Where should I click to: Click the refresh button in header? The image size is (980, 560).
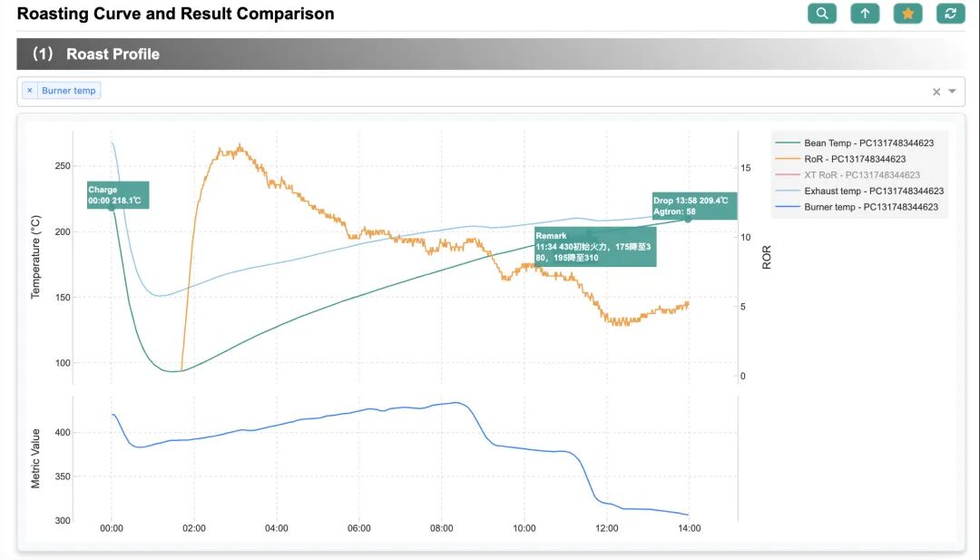coord(951,13)
